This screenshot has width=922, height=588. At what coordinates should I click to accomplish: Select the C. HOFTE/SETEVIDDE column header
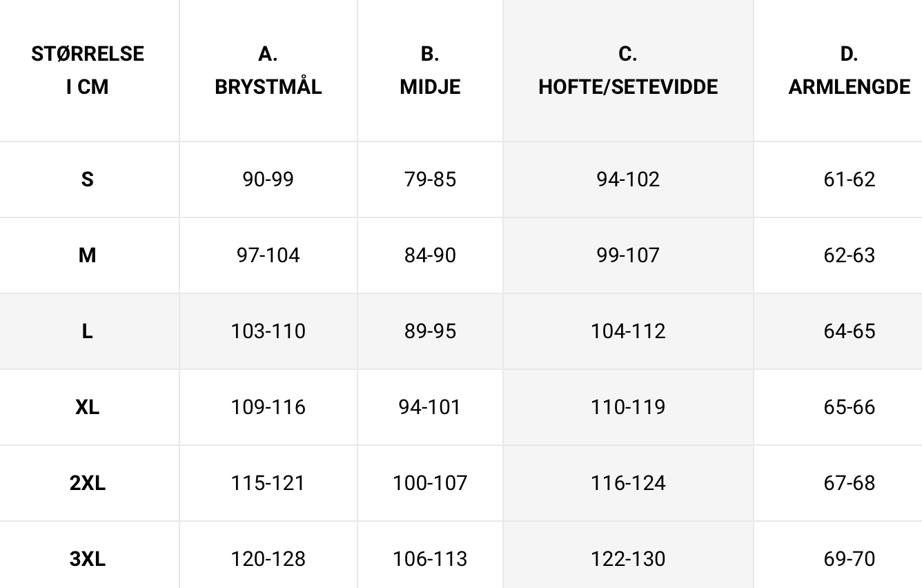628,70
